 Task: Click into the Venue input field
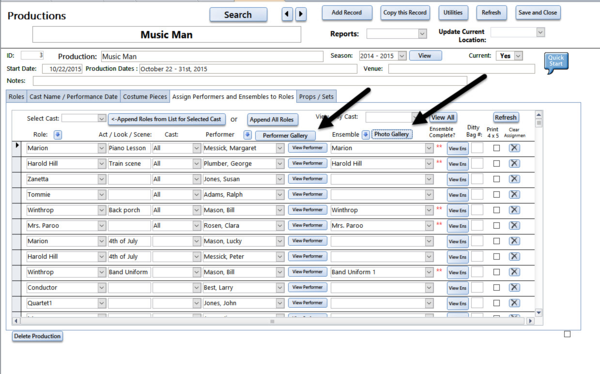tap(461, 69)
